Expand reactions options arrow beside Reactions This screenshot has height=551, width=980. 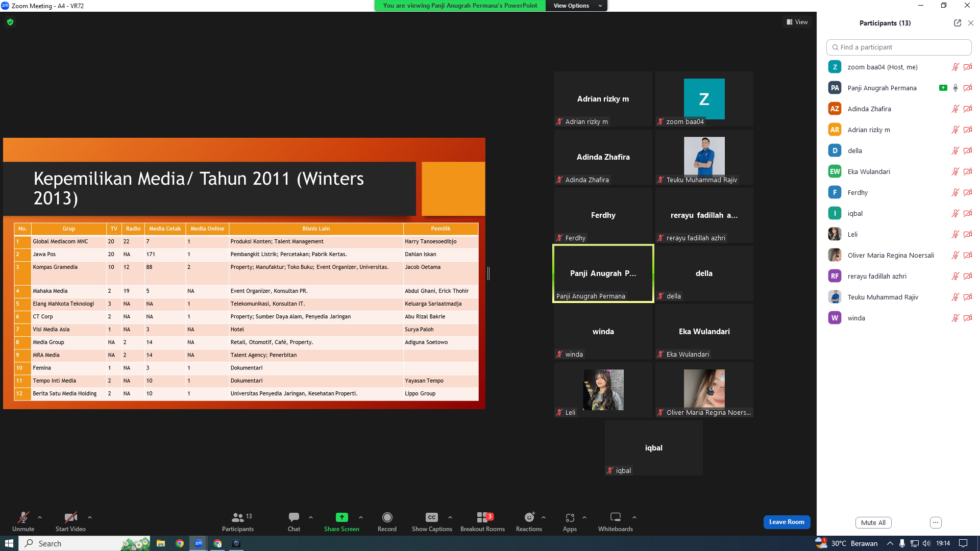click(544, 517)
